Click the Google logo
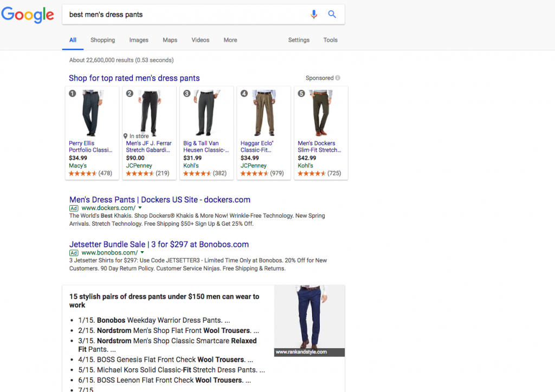Viewport: 555px width, 392px height. click(28, 15)
